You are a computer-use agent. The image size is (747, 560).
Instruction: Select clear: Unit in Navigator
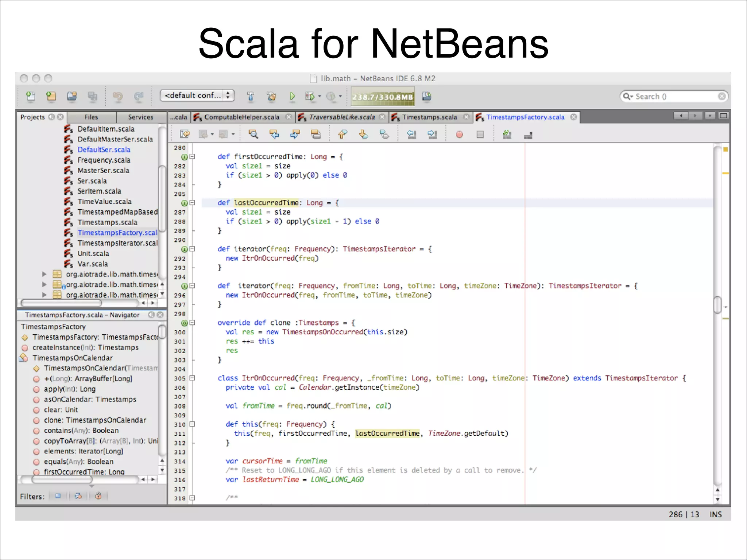61,410
